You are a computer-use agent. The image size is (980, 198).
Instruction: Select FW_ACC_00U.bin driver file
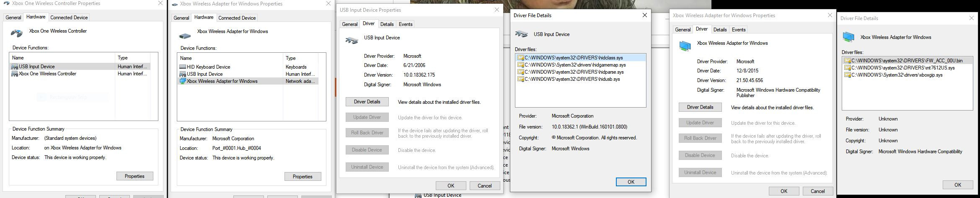click(x=907, y=60)
